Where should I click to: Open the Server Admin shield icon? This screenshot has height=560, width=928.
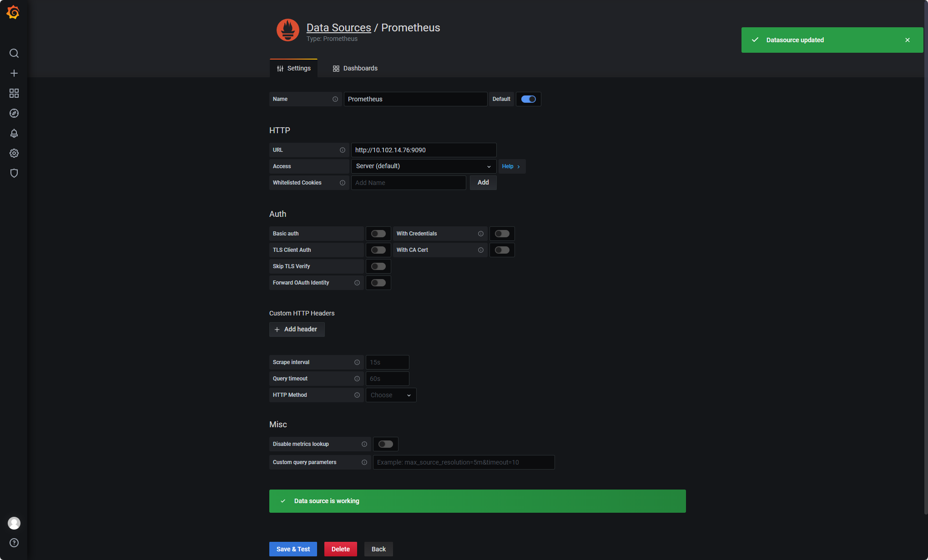(x=14, y=173)
